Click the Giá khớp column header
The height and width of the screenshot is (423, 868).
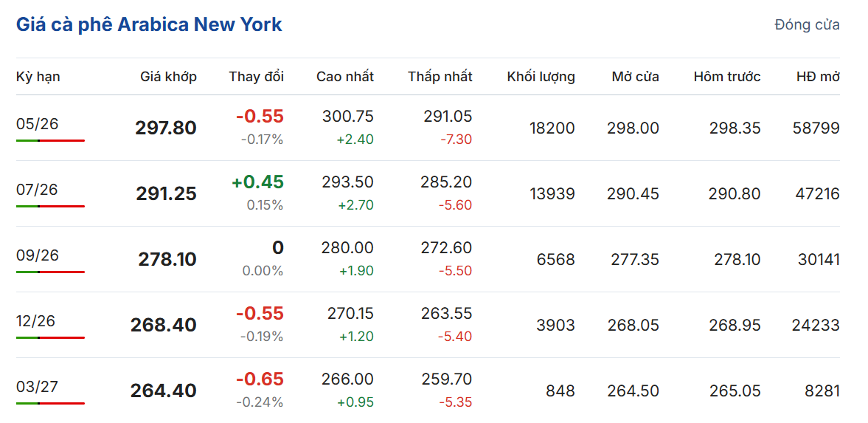tap(168, 77)
